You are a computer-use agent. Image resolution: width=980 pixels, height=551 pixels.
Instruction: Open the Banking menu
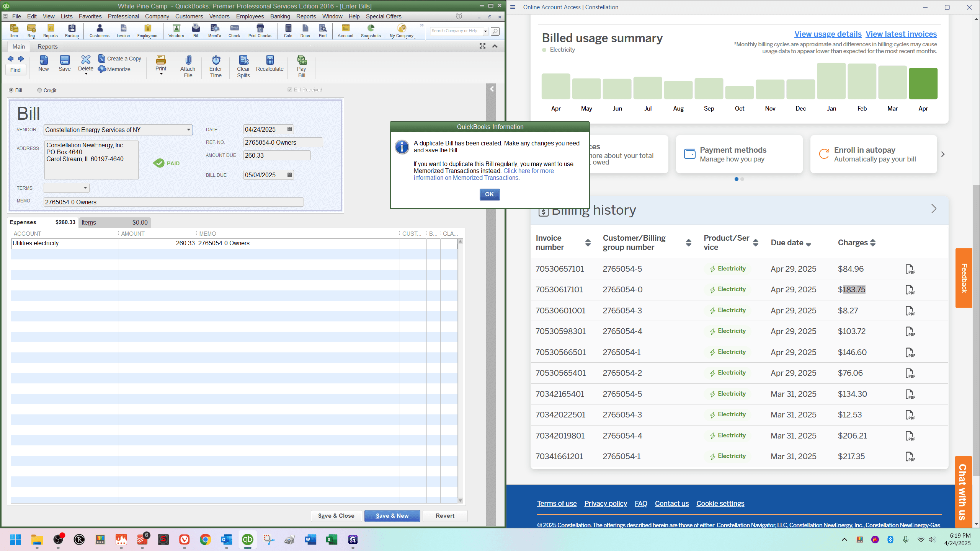coord(280,16)
